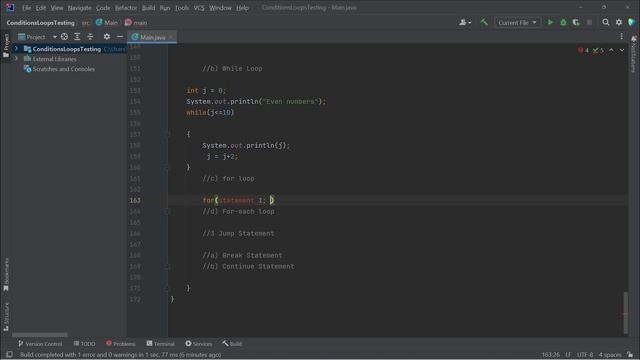Toggle Structure tool window side button

[x=6, y=317]
